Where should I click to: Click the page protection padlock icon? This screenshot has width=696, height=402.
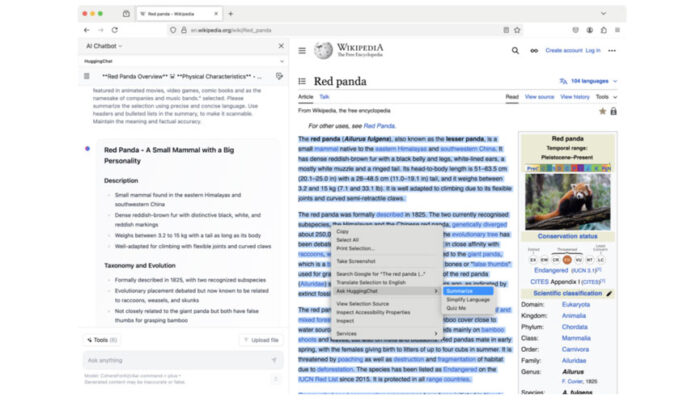click(613, 111)
